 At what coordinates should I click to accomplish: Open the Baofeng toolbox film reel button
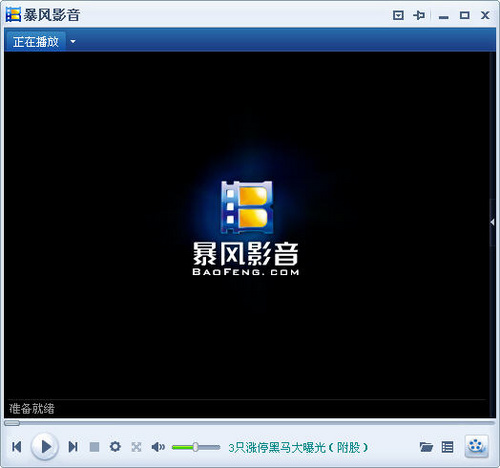[477, 447]
